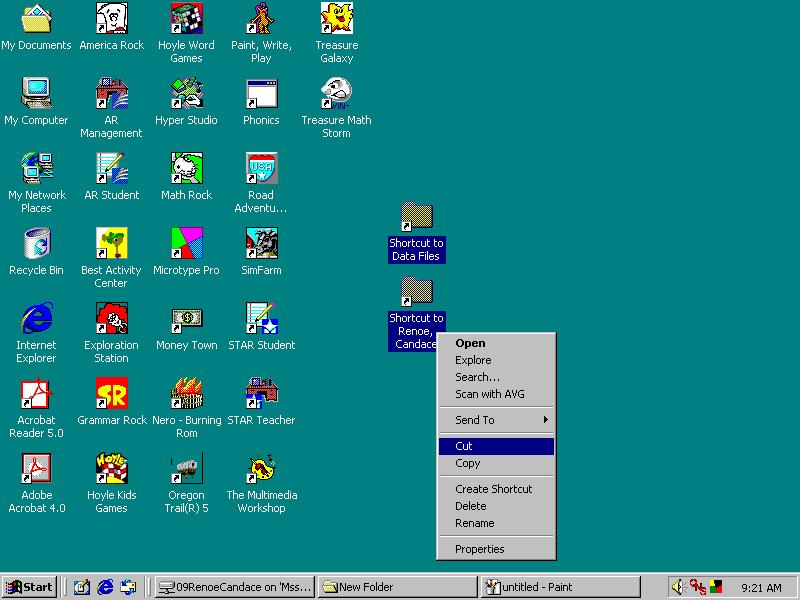Click the AR Management shortcut
Viewport: 800px width, 600px height.
(x=111, y=93)
